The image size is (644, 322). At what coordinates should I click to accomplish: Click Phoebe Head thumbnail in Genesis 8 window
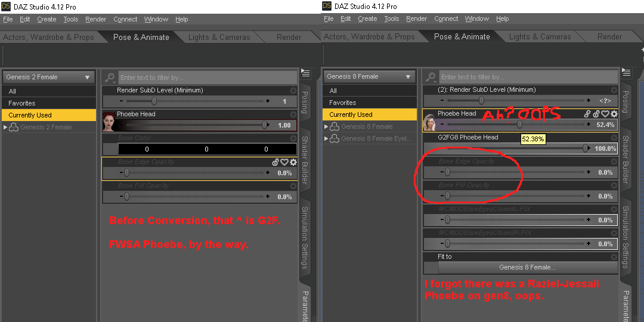(429, 122)
